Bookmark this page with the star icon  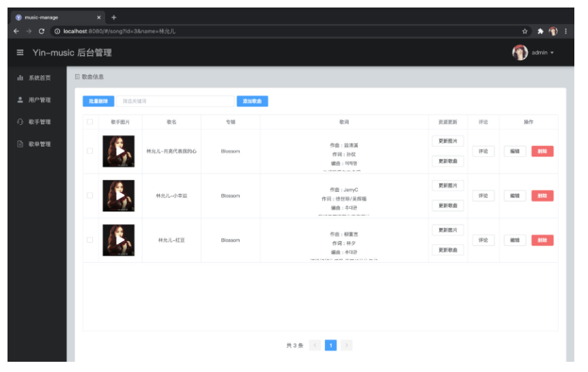(524, 31)
